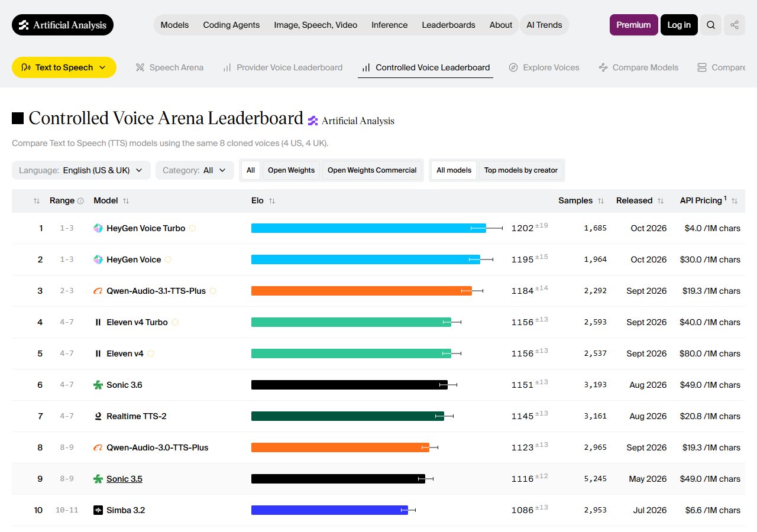The height and width of the screenshot is (532, 757).
Task: Click the Qwen-Audio-3.1-TTS-Plus orange Elo bar
Action: 361,291
